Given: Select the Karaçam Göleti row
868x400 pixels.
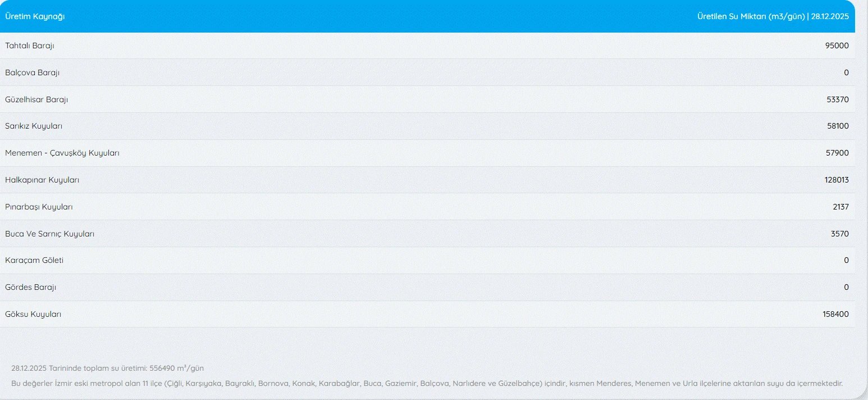Looking at the screenshot, I should (427, 261).
